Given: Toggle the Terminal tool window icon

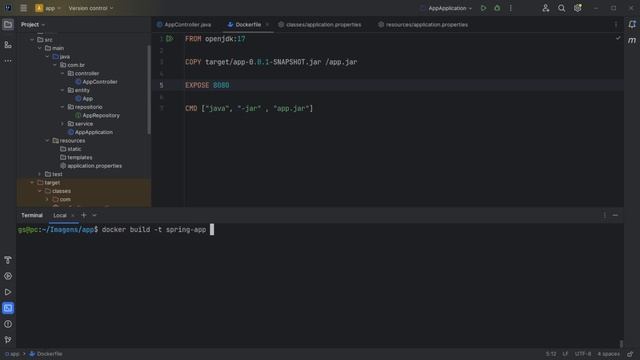Looking at the screenshot, I should pos(8,308).
